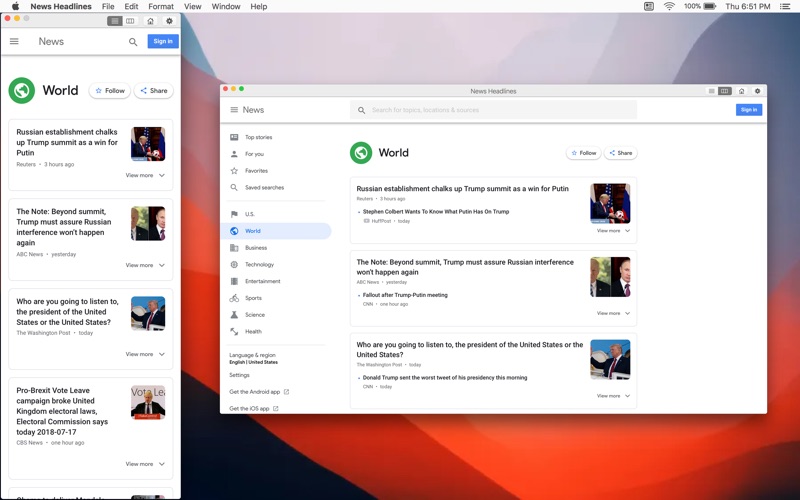800x500 pixels.
Task: Open File menu in menu bar
Action: [x=108, y=7]
